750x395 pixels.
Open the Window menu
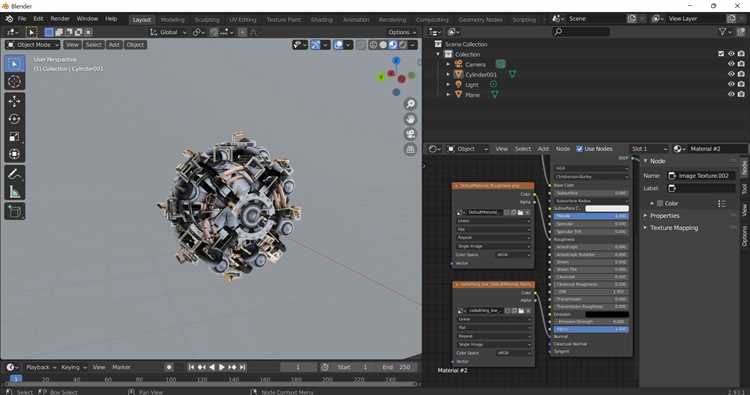click(87, 19)
